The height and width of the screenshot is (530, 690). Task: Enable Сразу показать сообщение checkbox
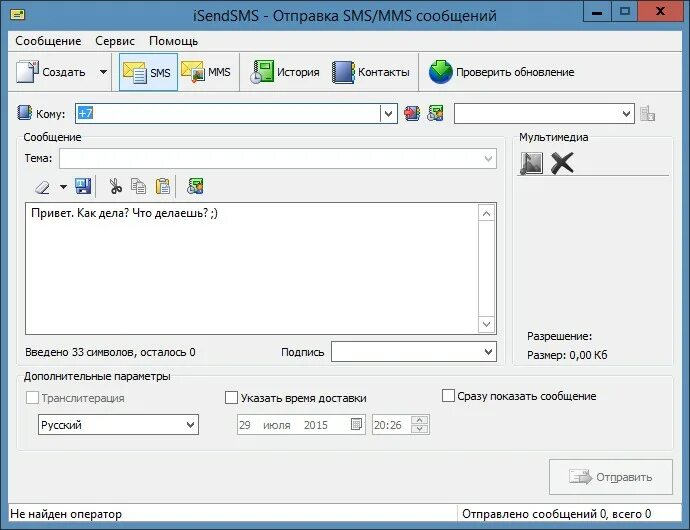point(448,395)
